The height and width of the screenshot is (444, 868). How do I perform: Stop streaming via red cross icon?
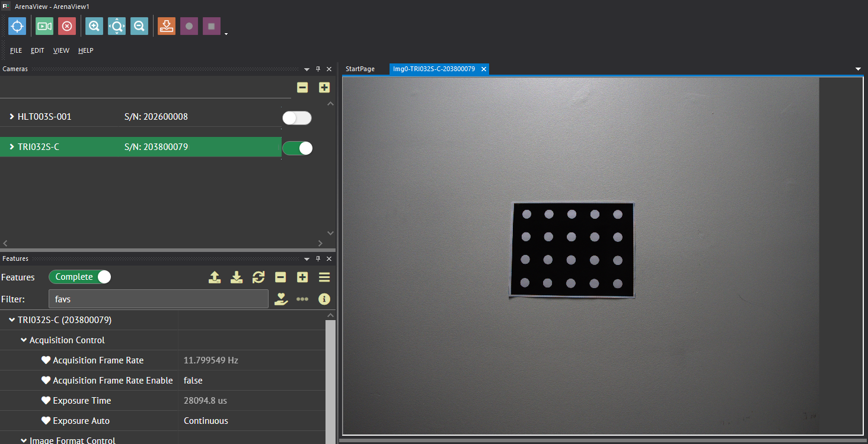[66, 26]
